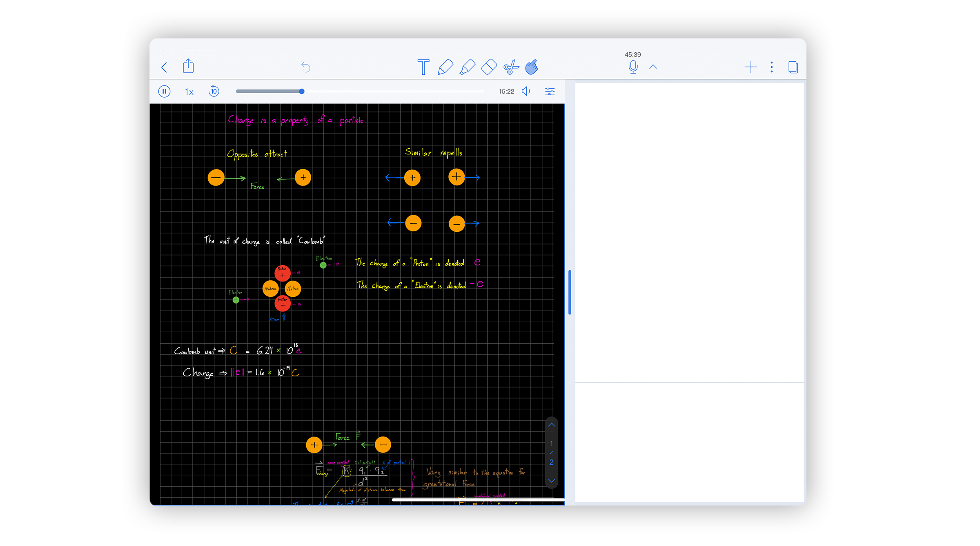The image size is (980, 546).
Task: Click the unplayed portion of audio track
Action: 394,92
